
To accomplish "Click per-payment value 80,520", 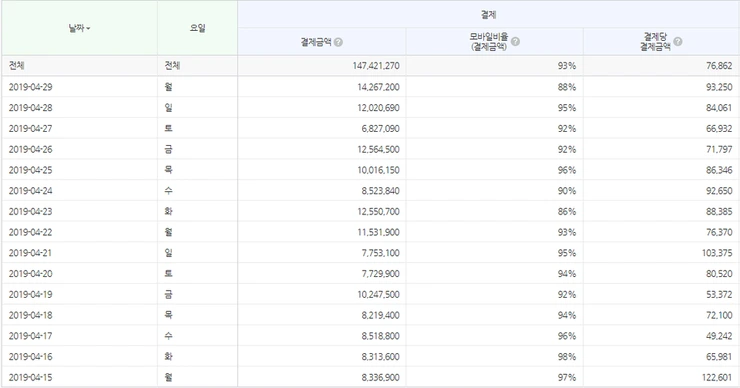I will coord(719,274).
